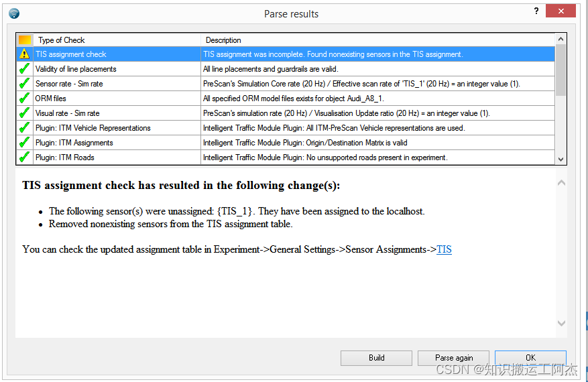Open the help question mark button
588x382 pixels.
pos(536,11)
